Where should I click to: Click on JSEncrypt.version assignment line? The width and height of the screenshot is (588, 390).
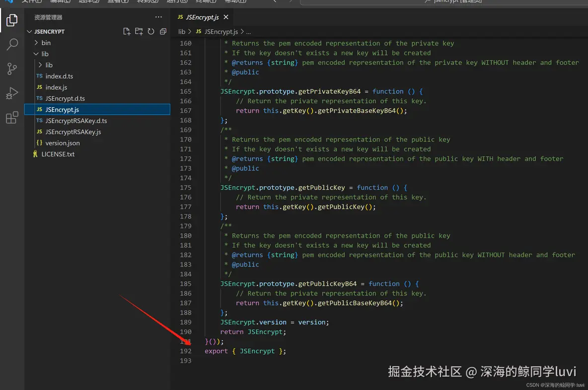275,322
